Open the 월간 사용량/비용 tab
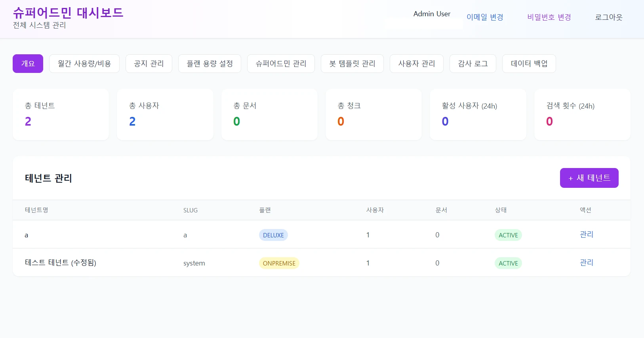This screenshot has height=338, width=644. 84,63
